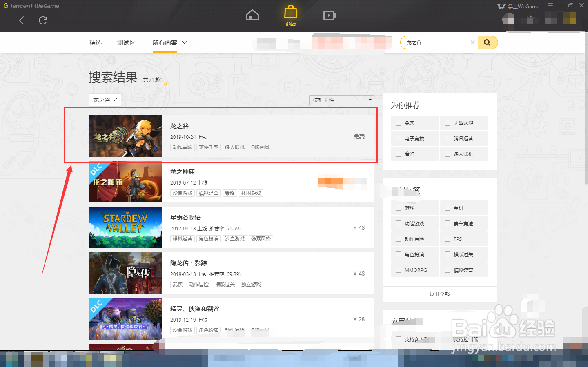Check the 横版过关 tag checkbox

448,254
